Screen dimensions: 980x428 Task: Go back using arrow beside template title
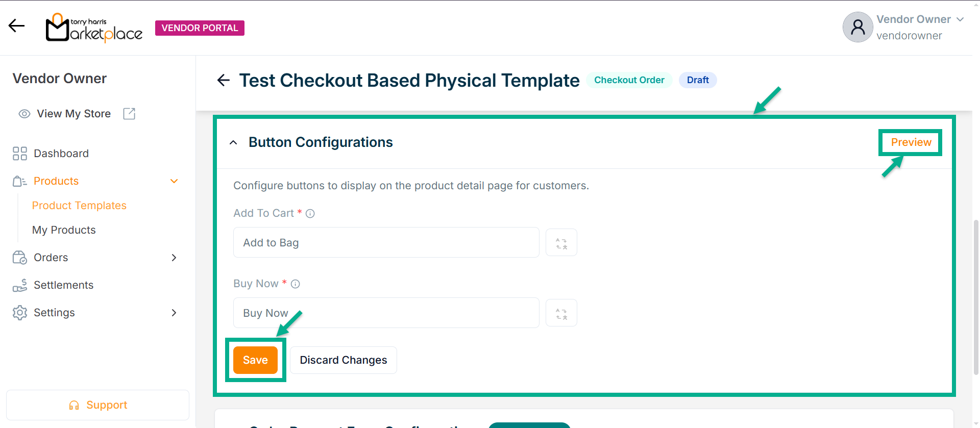[224, 80]
